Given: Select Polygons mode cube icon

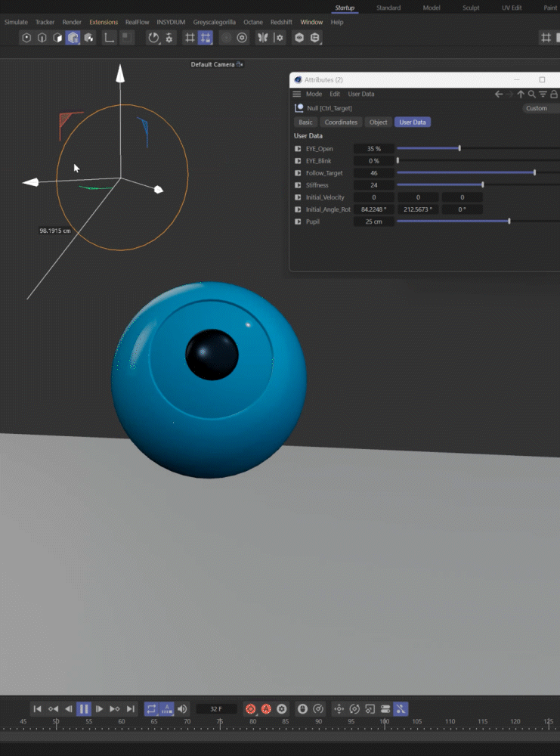Looking at the screenshot, I should click(57, 38).
